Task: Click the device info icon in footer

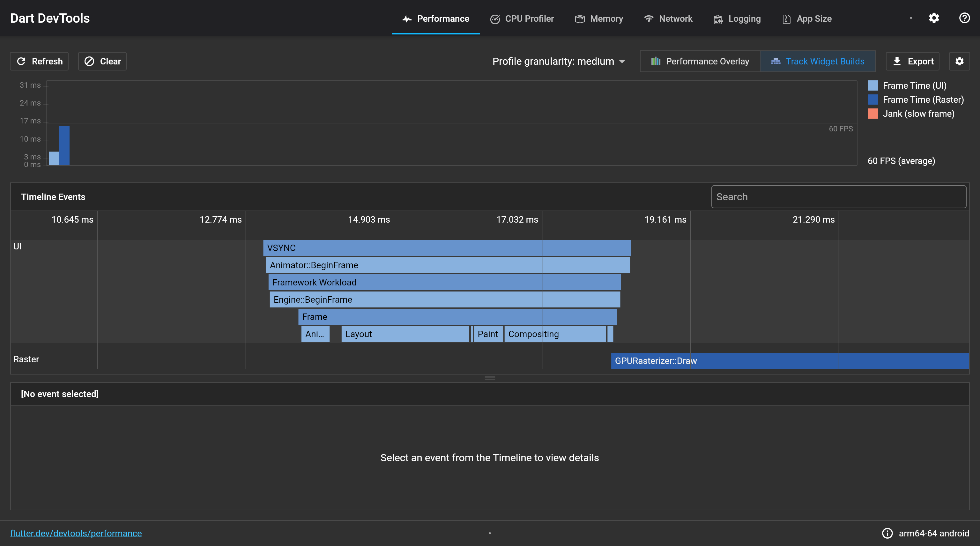Action: (887, 533)
